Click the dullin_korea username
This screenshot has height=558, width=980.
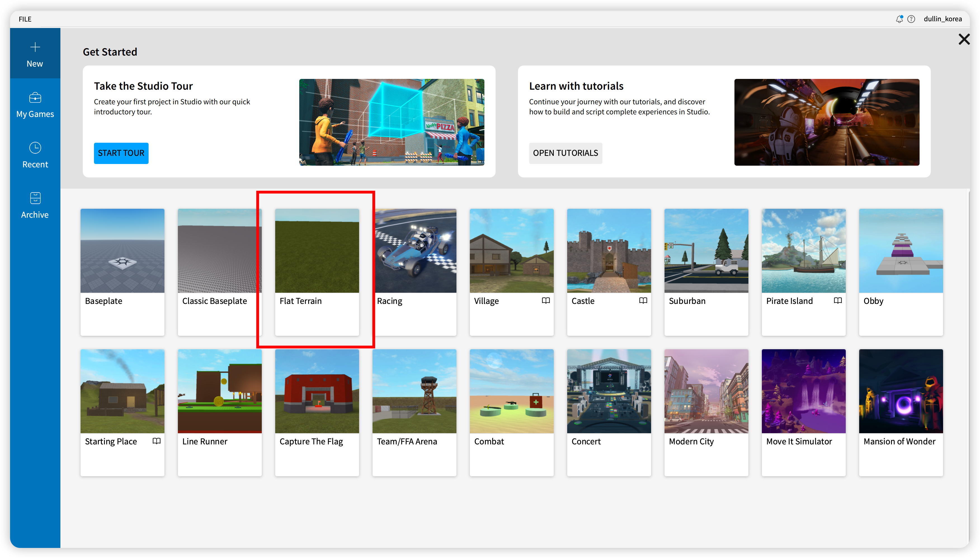coord(943,19)
